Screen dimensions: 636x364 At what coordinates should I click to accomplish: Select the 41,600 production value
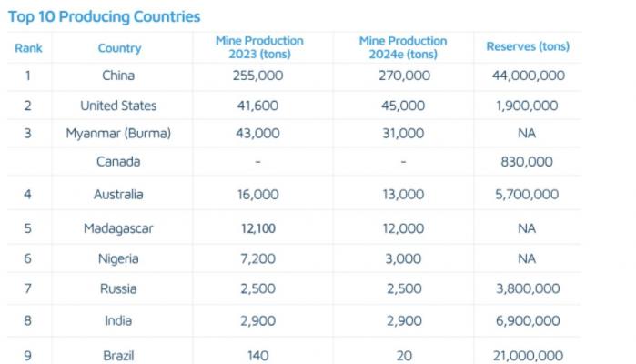[258, 106]
